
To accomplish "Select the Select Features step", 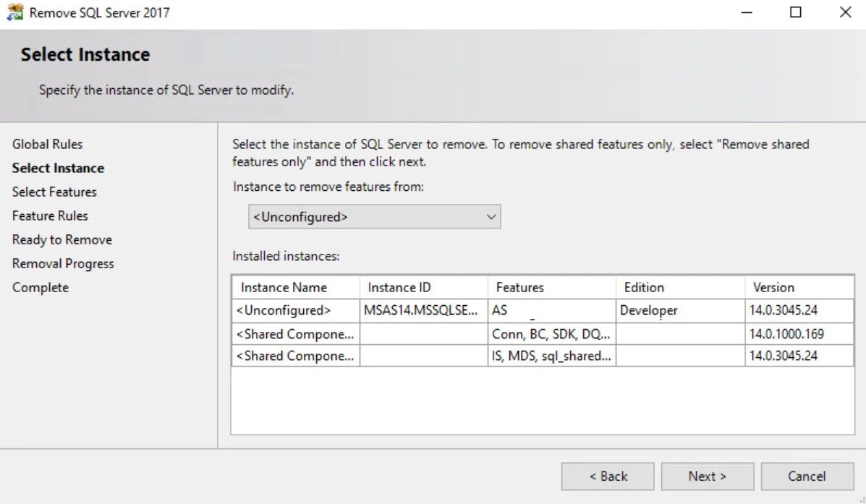I will point(54,192).
